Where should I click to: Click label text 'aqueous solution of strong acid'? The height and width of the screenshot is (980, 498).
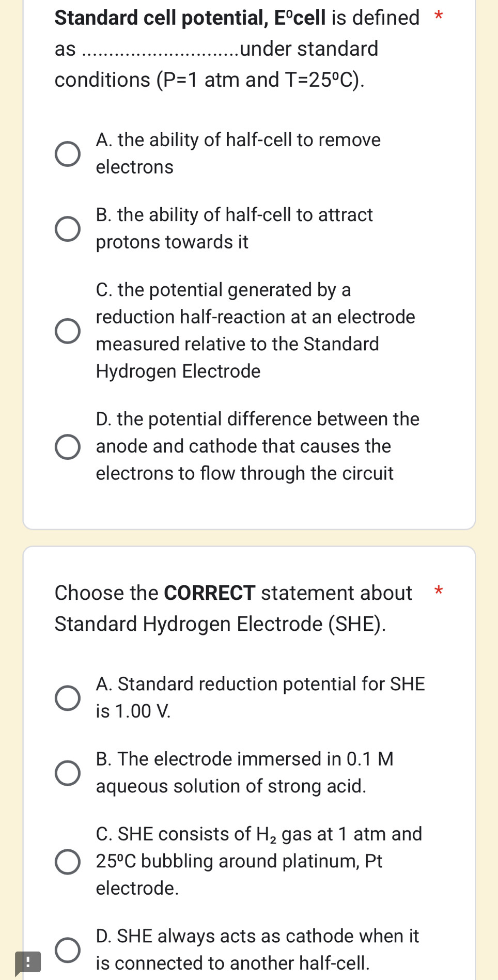click(x=231, y=786)
